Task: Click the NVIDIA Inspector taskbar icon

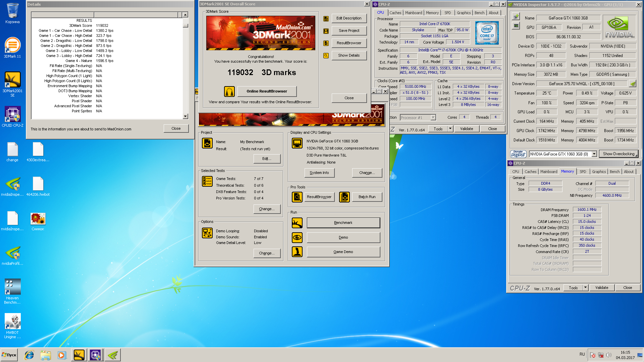Action: [113, 355]
